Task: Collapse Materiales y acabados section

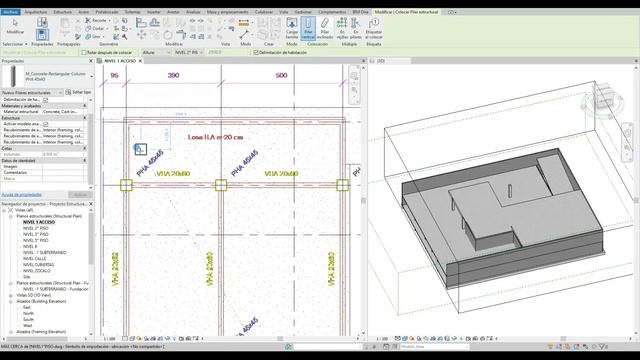Action: pyautogui.click(x=85, y=106)
